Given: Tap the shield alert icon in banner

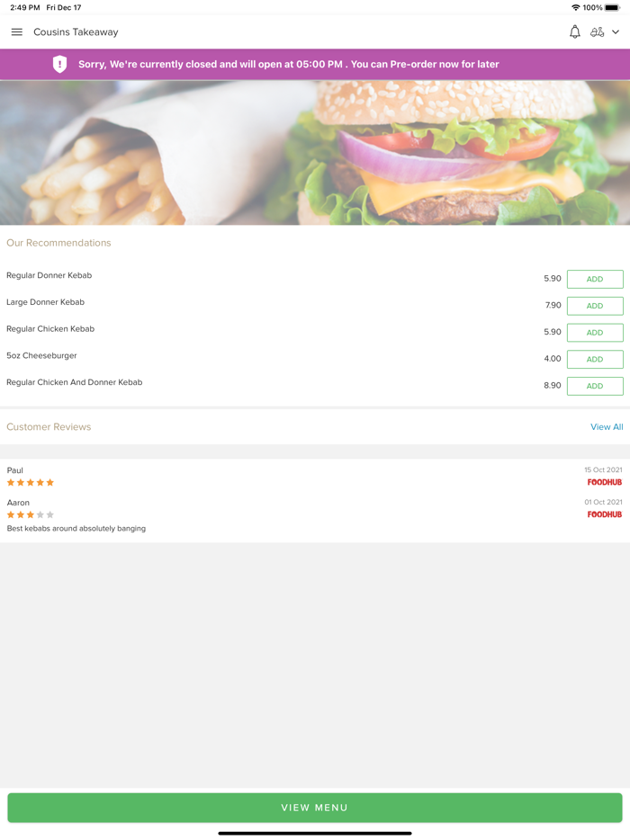Looking at the screenshot, I should pos(59,64).
